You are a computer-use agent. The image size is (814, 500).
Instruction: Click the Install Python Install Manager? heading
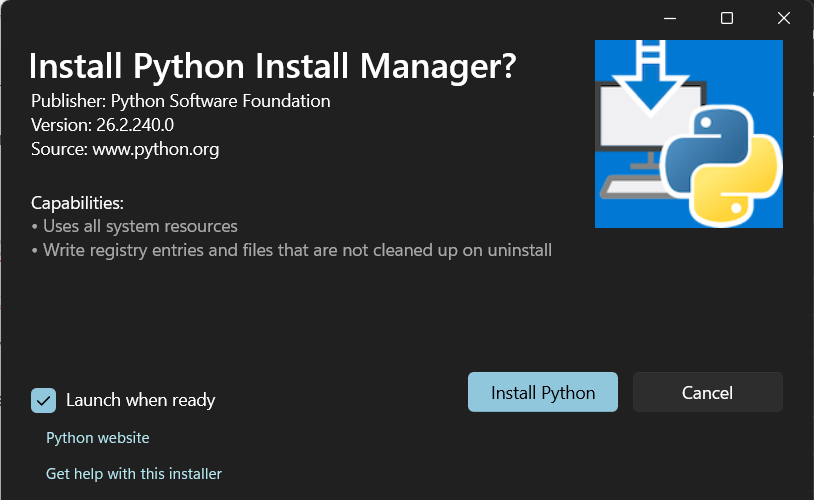(x=273, y=66)
